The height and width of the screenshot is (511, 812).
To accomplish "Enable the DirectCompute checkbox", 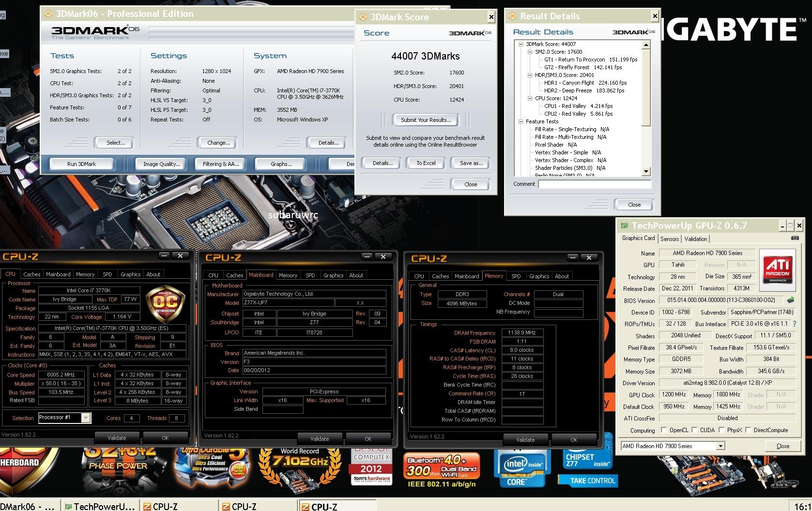I will click(748, 430).
